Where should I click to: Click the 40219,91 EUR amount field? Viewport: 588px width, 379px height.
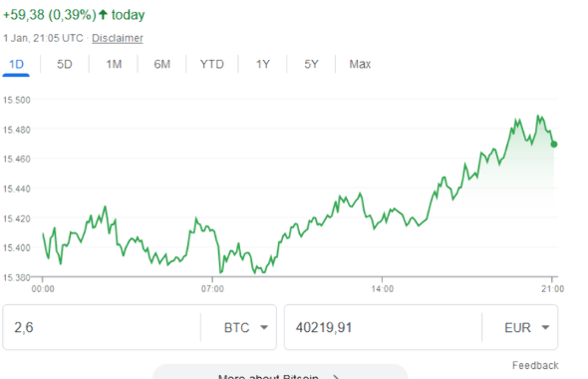[x=383, y=327]
